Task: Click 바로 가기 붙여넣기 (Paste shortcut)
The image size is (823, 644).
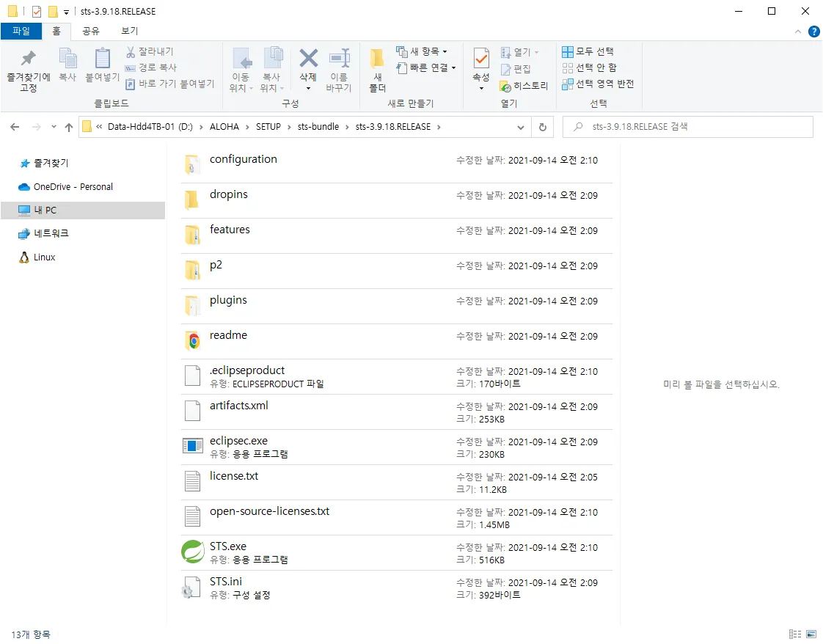Action: tap(170, 84)
